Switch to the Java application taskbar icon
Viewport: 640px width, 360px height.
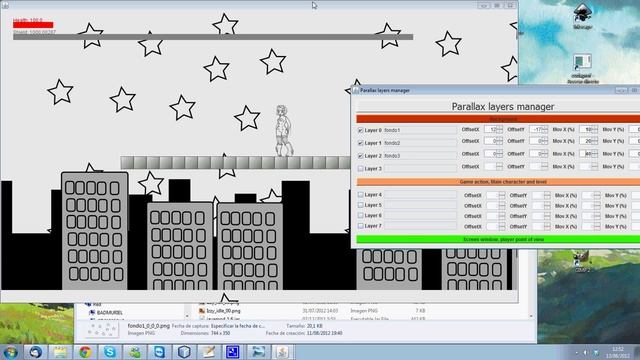point(282,352)
